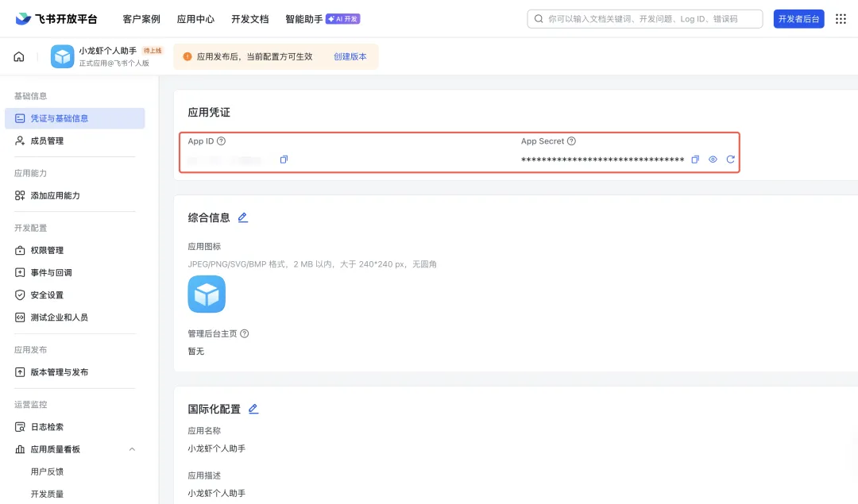Click the orange warning icon in the notice
The image size is (858, 504).
click(x=187, y=56)
